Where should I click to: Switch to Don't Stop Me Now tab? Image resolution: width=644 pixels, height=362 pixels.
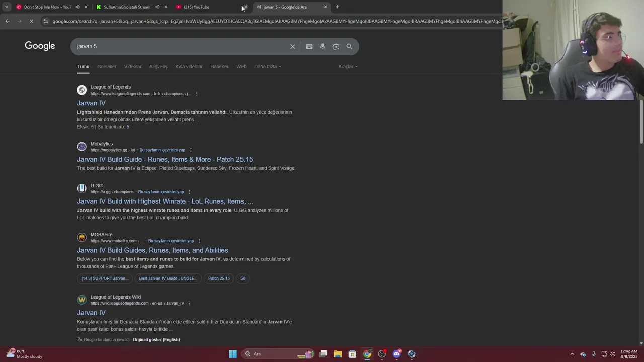[48, 7]
